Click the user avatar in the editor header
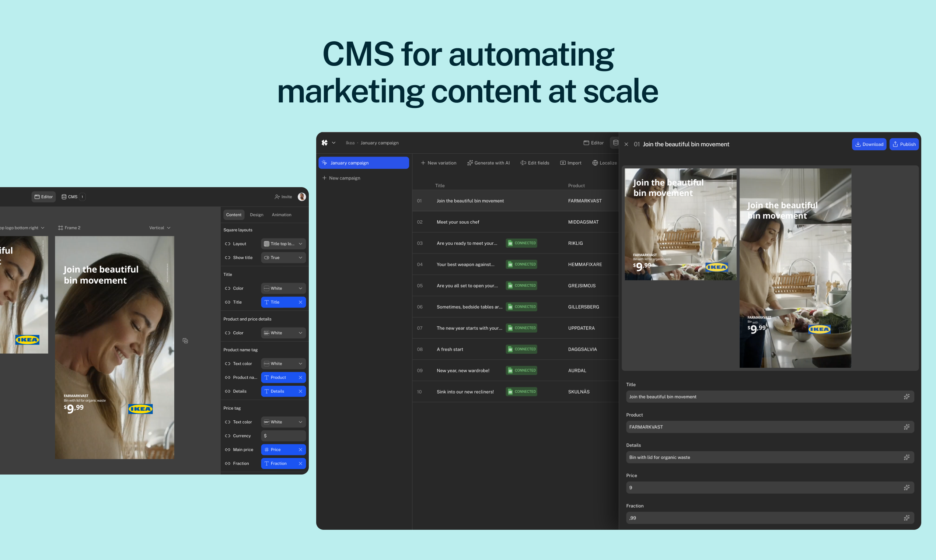 [x=301, y=197]
